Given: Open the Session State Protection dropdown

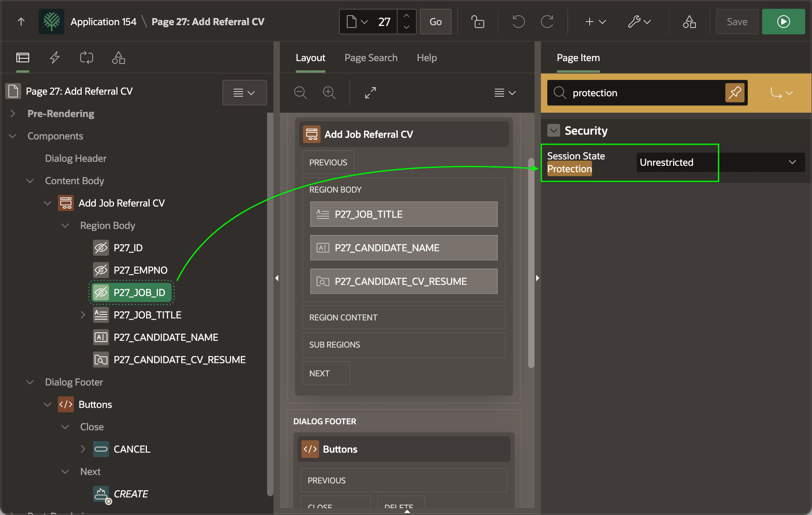Looking at the screenshot, I should tap(721, 162).
